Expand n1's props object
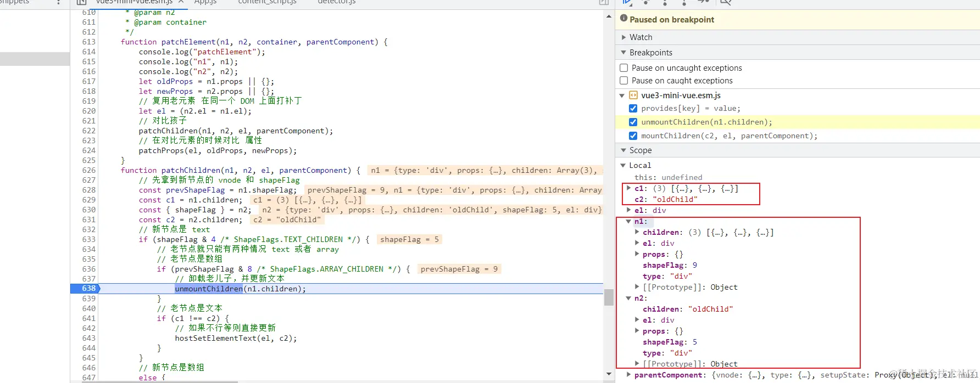Screen dimensions: 980x383 [x=637, y=254]
